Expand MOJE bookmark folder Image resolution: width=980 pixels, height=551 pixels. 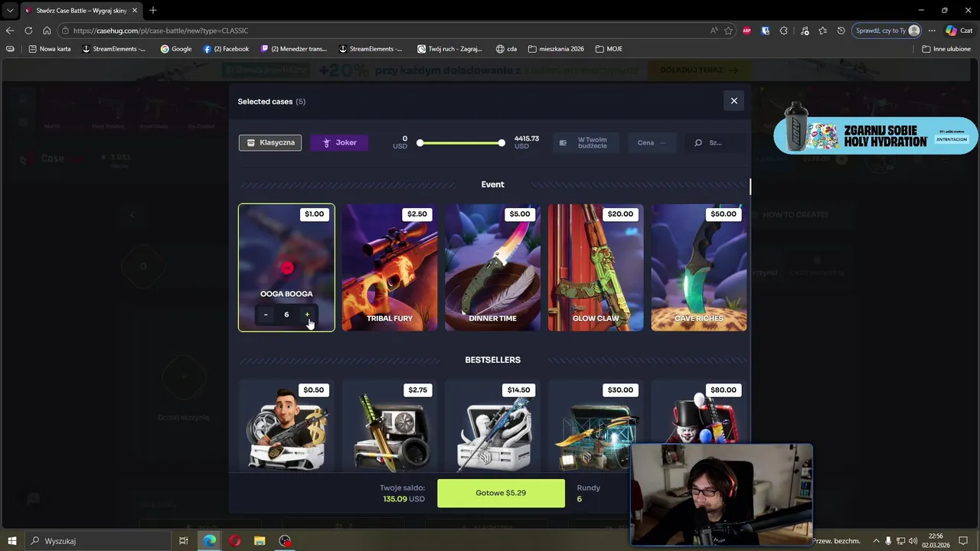(x=609, y=49)
